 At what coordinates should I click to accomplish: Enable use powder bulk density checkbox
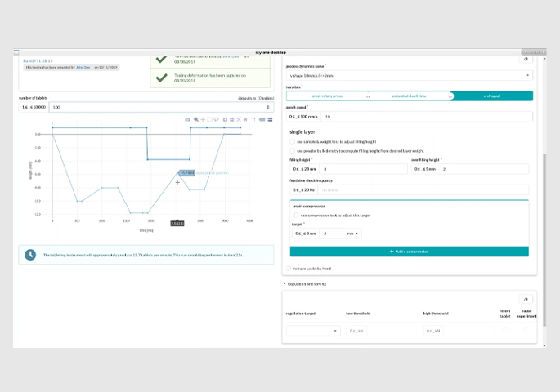click(293, 151)
